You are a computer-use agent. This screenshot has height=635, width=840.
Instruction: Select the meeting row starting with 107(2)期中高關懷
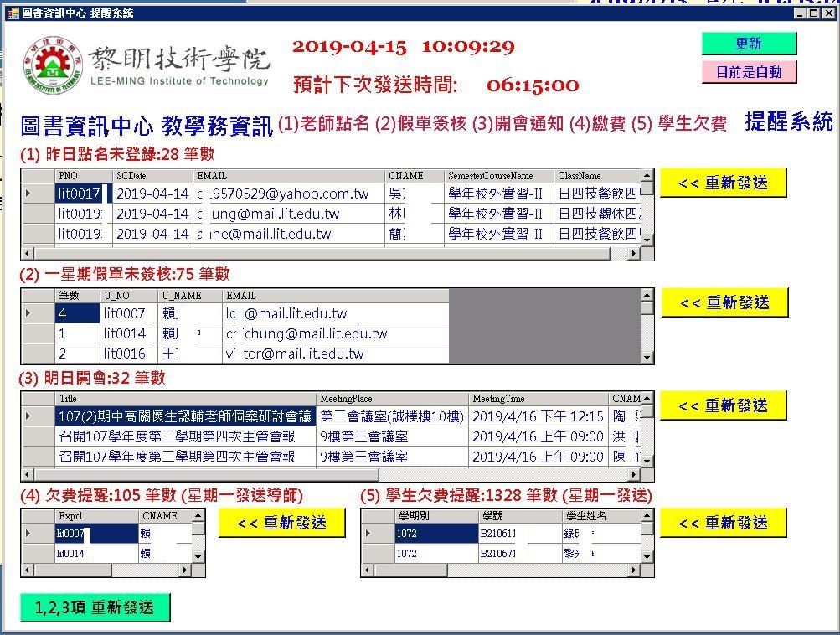(x=184, y=416)
